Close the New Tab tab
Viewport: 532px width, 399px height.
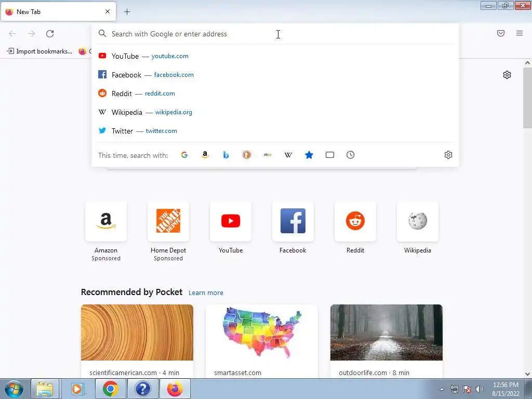[x=108, y=11]
